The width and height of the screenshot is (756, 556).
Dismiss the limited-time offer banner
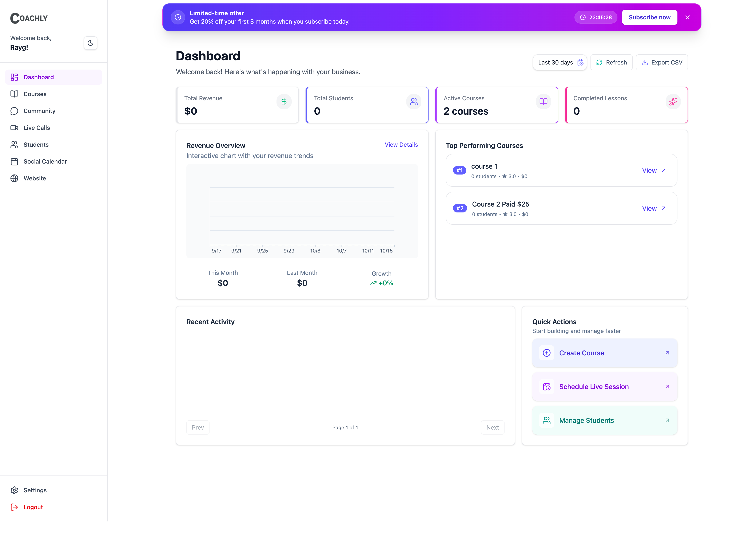point(688,17)
